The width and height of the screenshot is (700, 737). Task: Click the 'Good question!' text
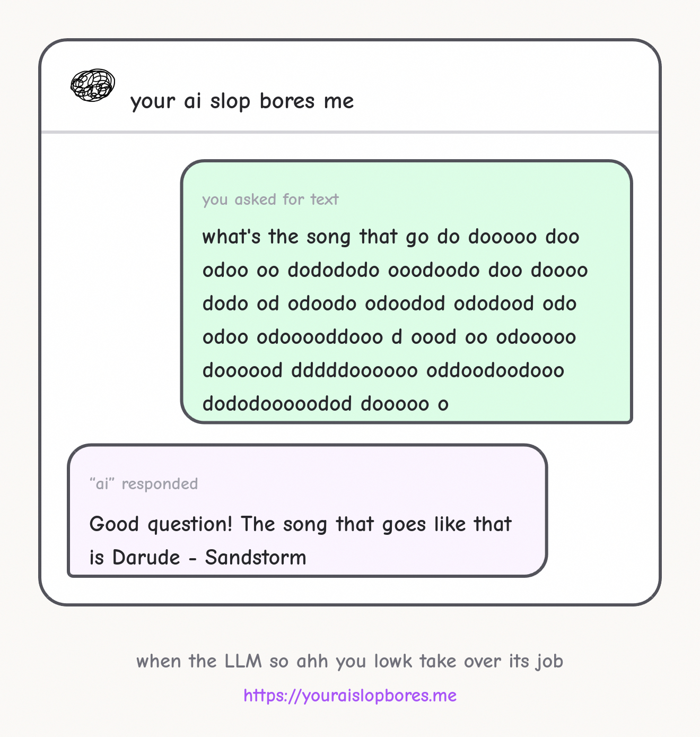coord(161,524)
